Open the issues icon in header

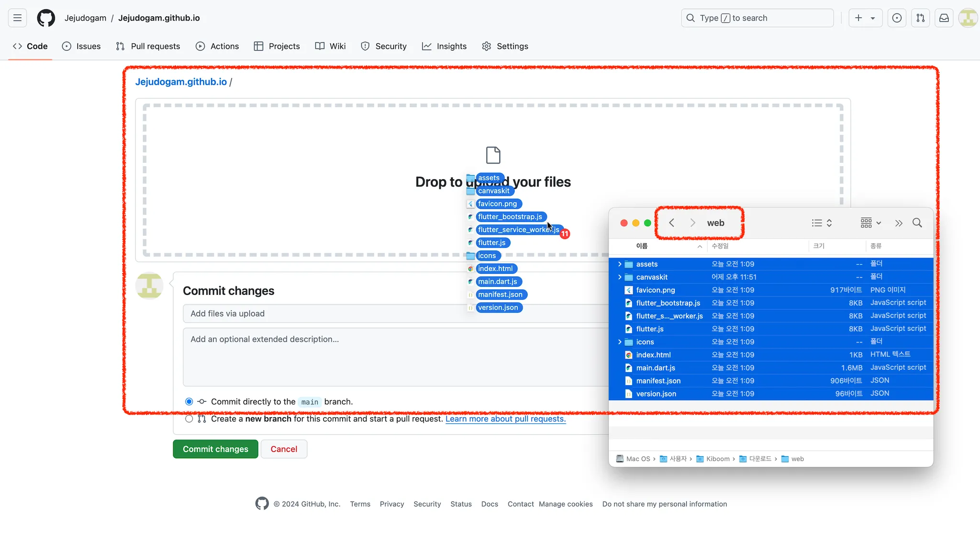tap(897, 18)
